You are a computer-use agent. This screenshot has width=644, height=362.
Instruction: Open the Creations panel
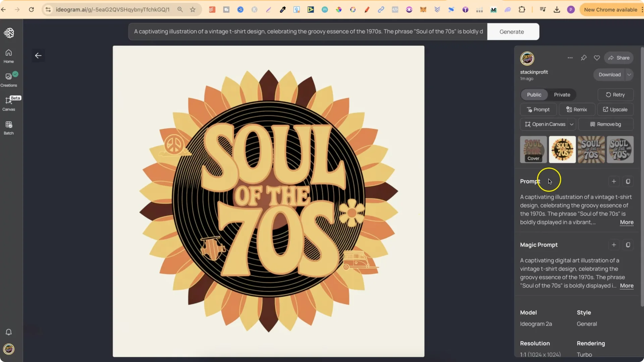(x=8, y=79)
